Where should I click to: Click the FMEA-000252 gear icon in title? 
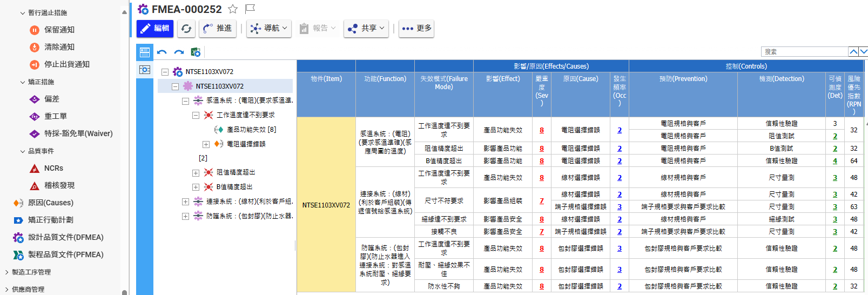point(143,9)
